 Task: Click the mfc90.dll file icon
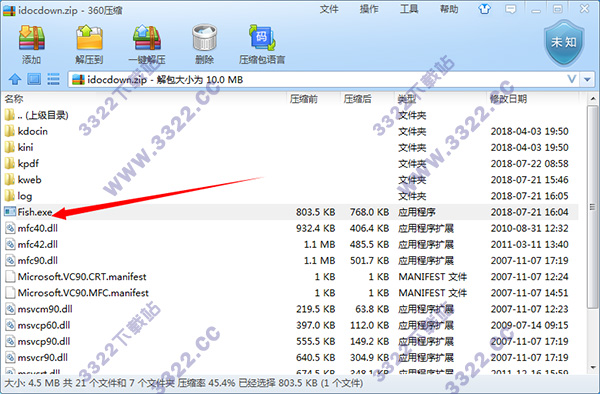pyautogui.click(x=10, y=260)
